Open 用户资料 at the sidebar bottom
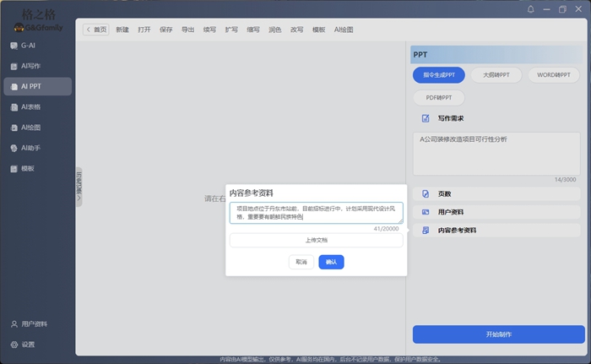 (x=34, y=324)
